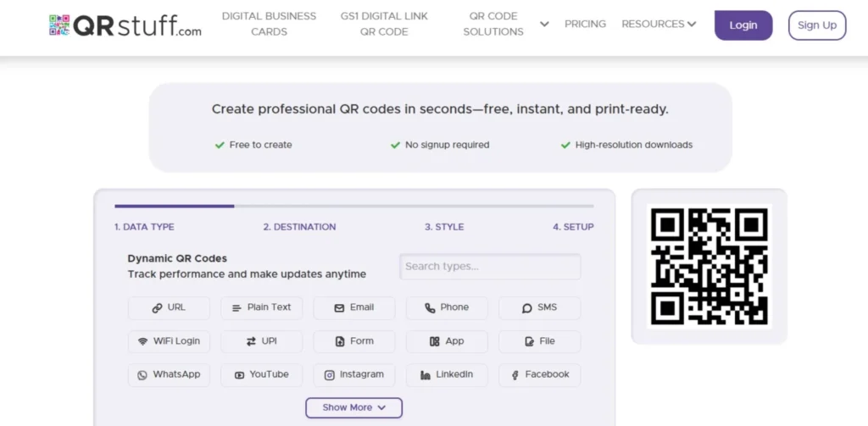Viewport: 868px width, 426px height.
Task: Select the URL link icon type
Action: tap(169, 308)
